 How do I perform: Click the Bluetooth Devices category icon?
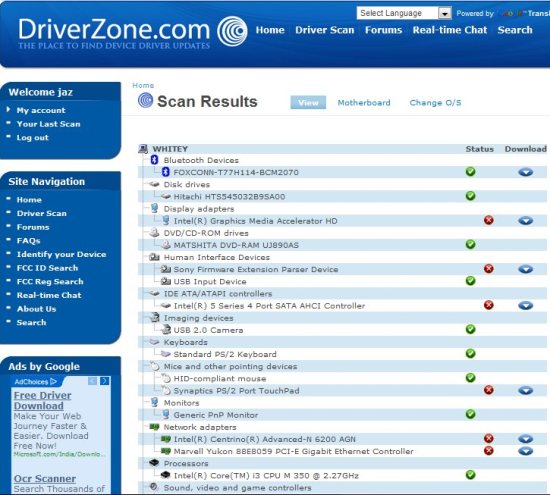(x=154, y=160)
